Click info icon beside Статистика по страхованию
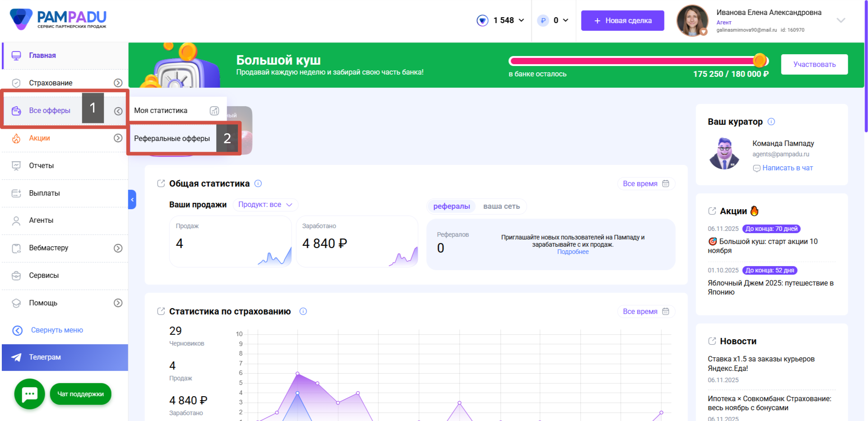Viewport: 868px width, 421px height. (x=303, y=311)
